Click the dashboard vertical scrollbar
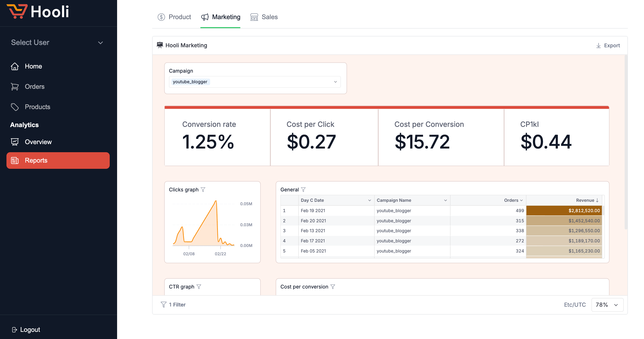 (626, 143)
